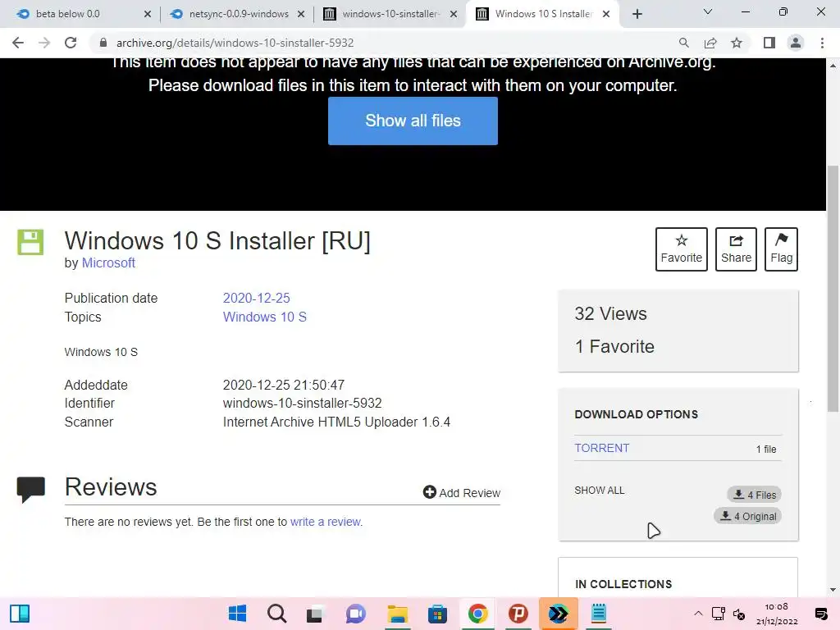840x630 pixels.
Task: Open the 2020-12-25 publication date link
Action: (x=256, y=298)
